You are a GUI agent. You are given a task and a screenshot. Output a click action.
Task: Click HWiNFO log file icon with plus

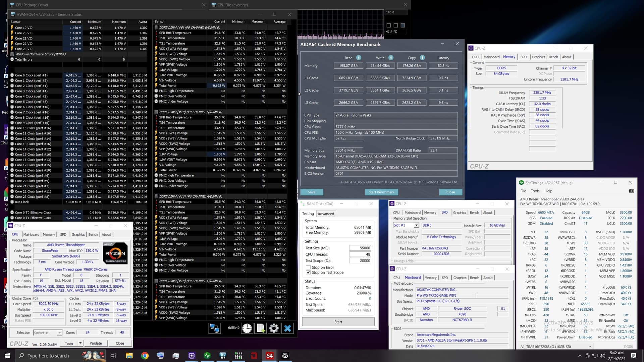[261, 328]
